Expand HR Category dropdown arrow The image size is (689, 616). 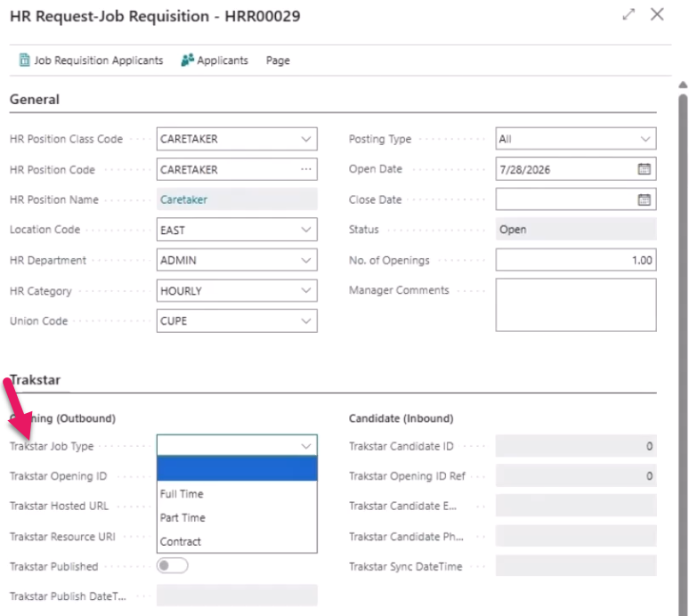pos(306,290)
